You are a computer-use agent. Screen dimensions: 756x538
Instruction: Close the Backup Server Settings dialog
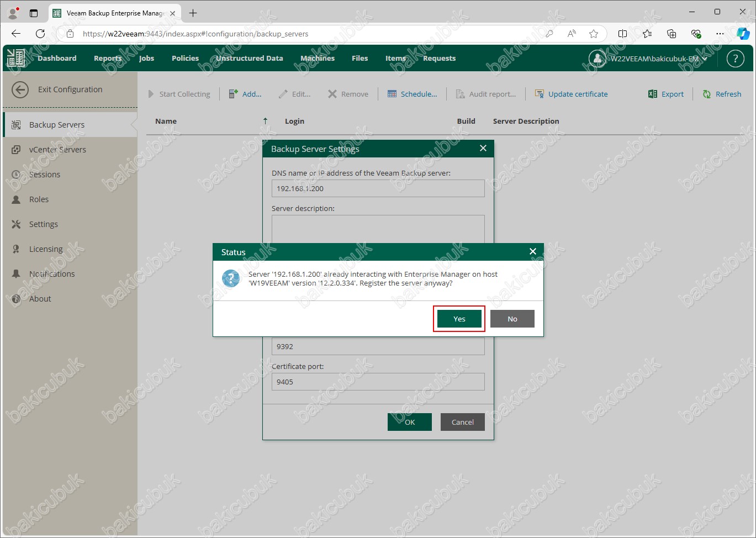[x=483, y=148]
